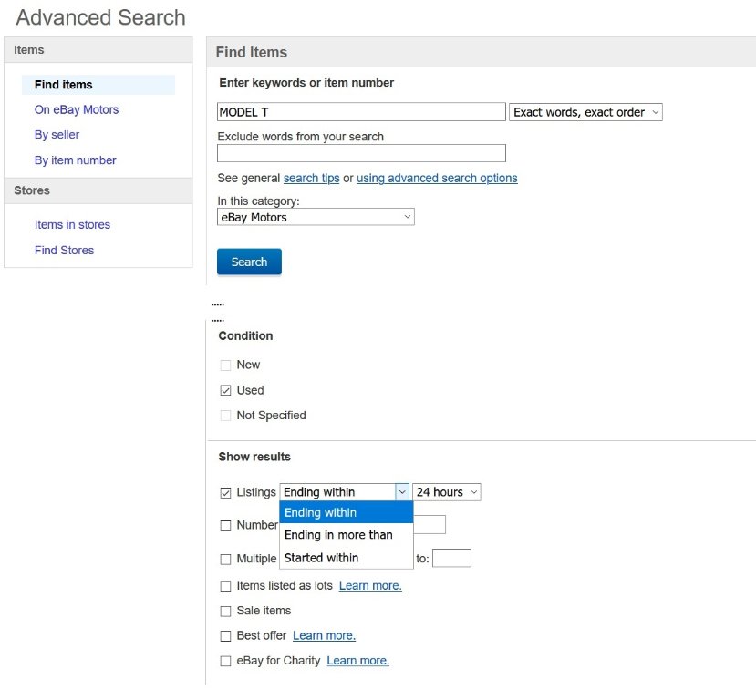Choose 'Started within' from the list
756x700 pixels.
point(321,558)
